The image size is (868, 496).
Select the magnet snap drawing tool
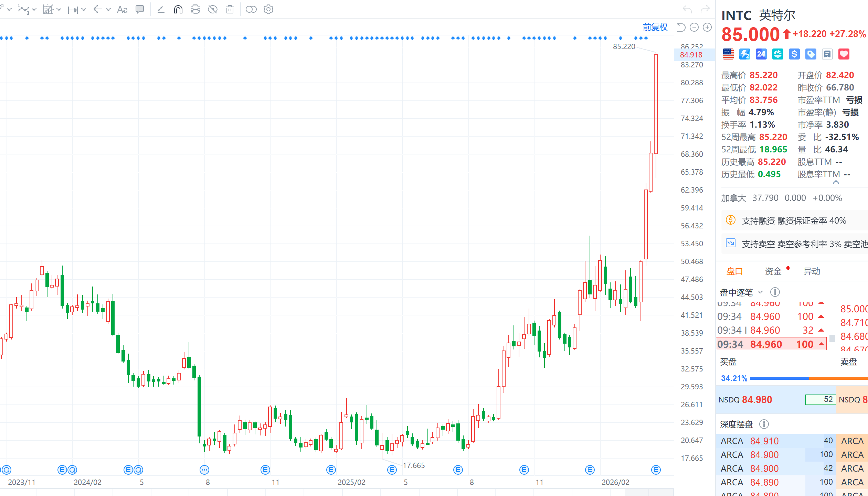pos(178,9)
